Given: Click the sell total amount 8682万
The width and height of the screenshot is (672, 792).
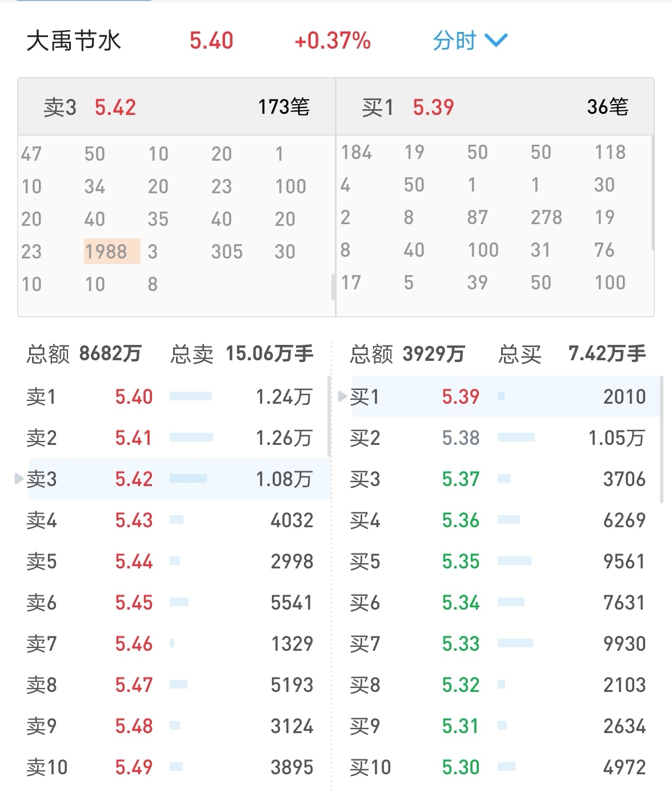Looking at the screenshot, I should [110, 354].
